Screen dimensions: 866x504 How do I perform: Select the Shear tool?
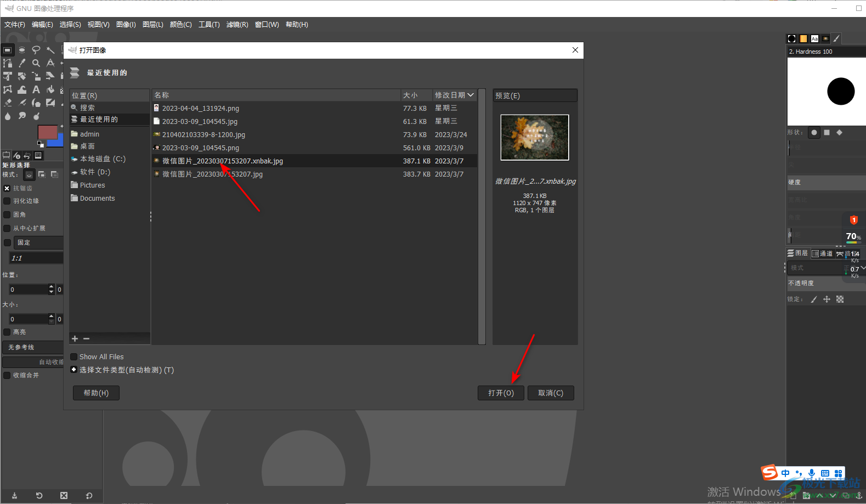coord(50,76)
